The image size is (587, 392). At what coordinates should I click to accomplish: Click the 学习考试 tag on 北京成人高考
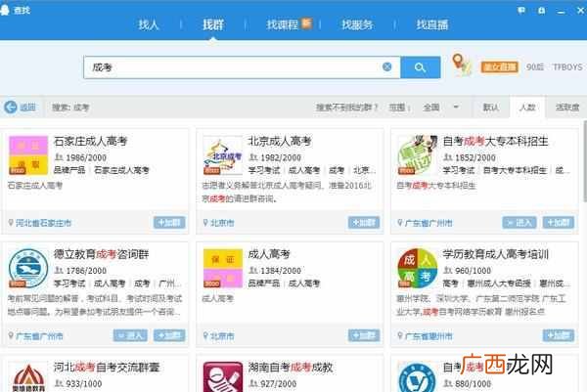coord(264,170)
